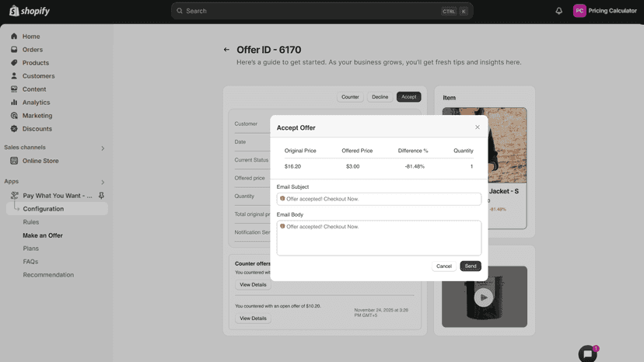Click the Products tag icon
Screen dimensions: 644x362
coord(14,62)
